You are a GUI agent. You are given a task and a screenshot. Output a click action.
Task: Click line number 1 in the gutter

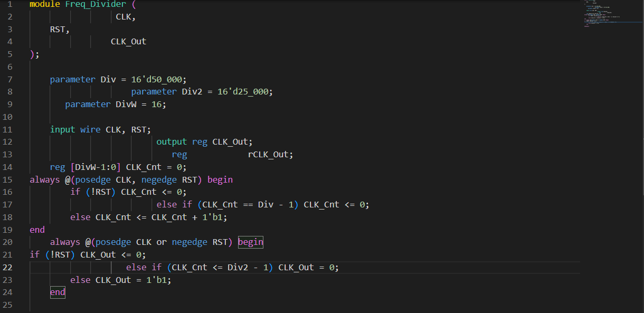[x=9, y=4]
